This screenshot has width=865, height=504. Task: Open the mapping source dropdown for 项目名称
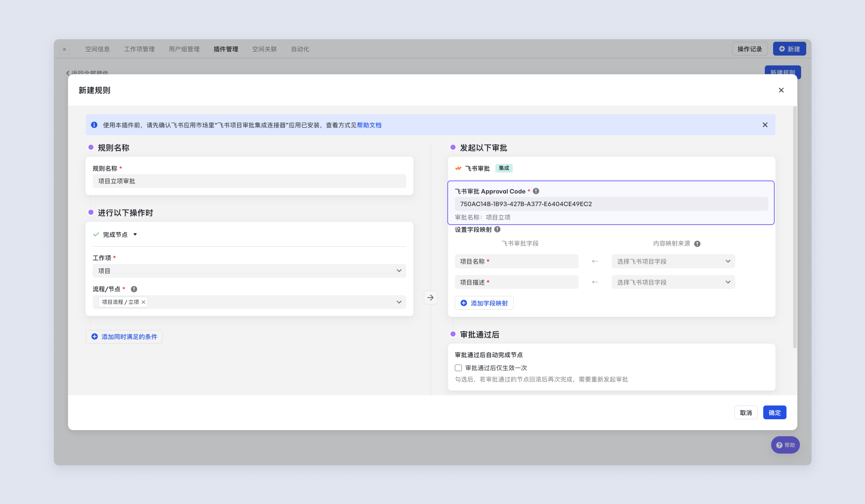673,261
